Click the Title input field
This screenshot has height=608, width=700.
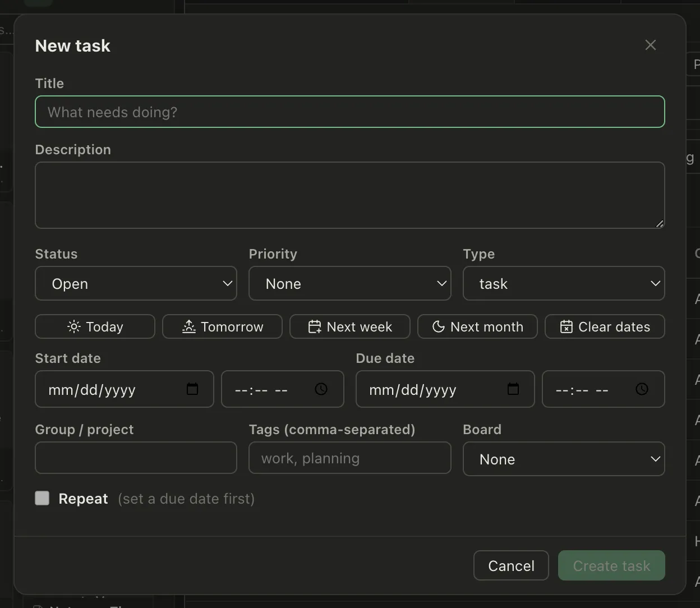[x=350, y=112]
